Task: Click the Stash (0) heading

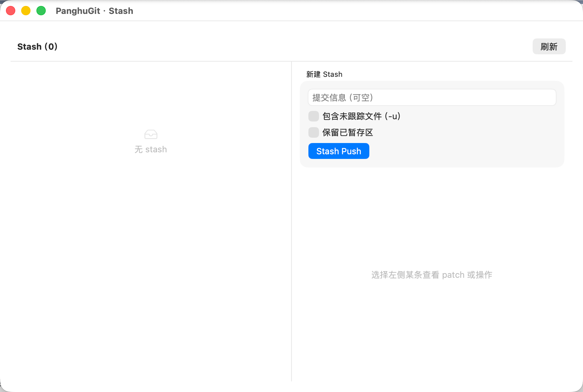Action: pyautogui.click(x=37, y=46)
